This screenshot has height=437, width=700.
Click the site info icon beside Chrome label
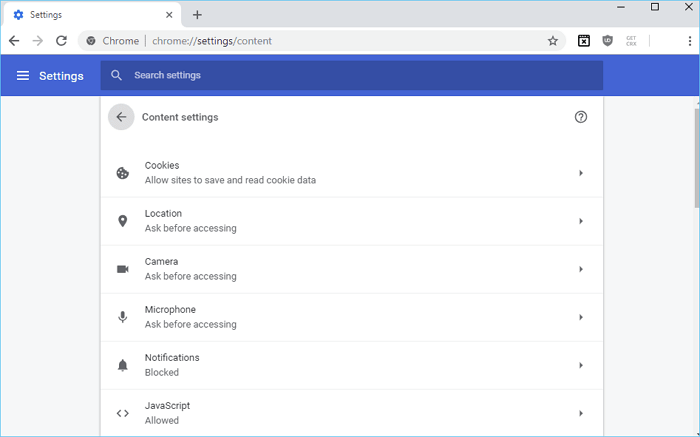pyautogui.click(x=91, y=41)
